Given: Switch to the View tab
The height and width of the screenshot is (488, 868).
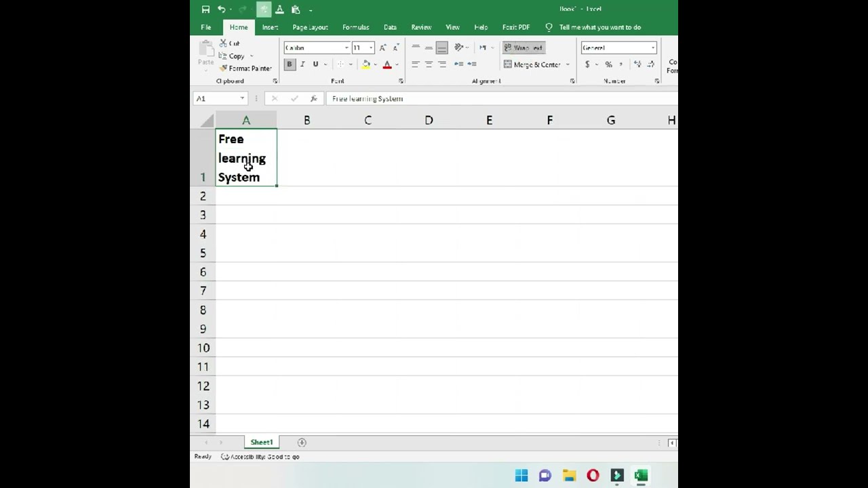Looking at the screenshot, I should [x=452, y=27].
